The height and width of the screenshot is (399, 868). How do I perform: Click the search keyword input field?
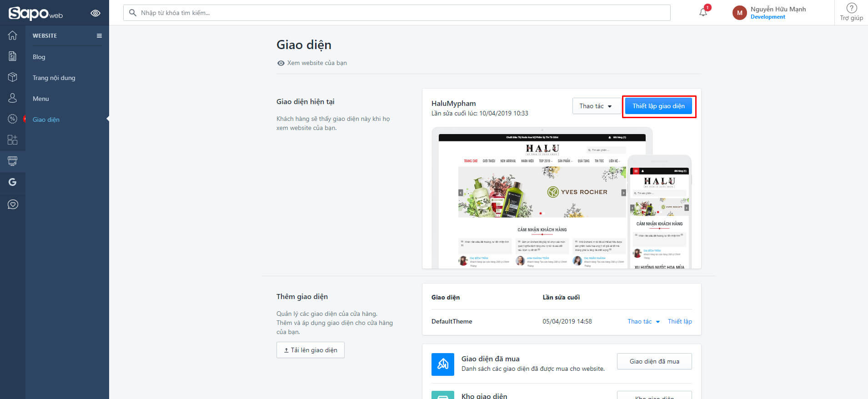pos(397,13)
